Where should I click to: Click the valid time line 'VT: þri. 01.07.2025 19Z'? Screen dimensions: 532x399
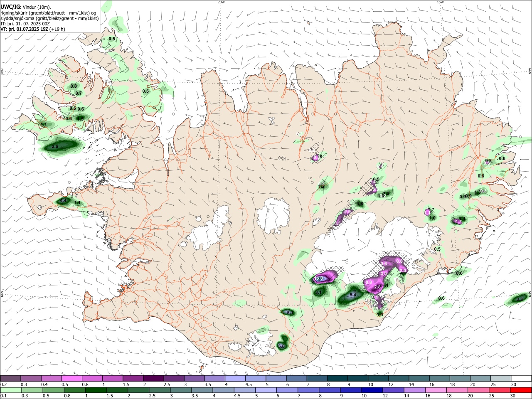click(25, 29)
